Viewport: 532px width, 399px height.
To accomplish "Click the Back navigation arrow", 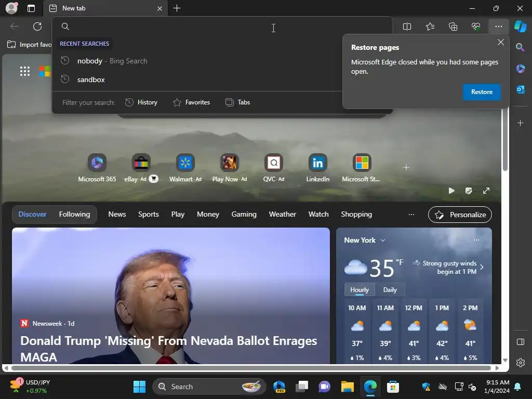I will [x=14, y=26].
